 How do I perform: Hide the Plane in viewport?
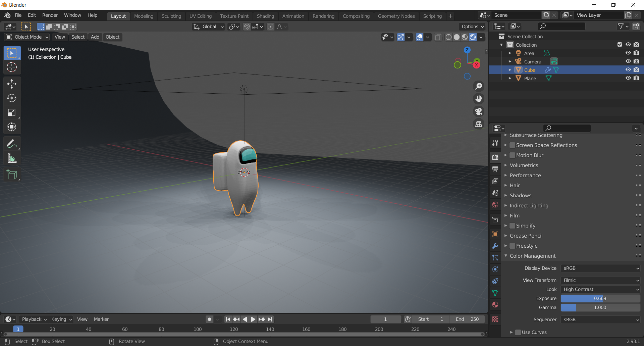pyautogui.click(x=628, y=78)
